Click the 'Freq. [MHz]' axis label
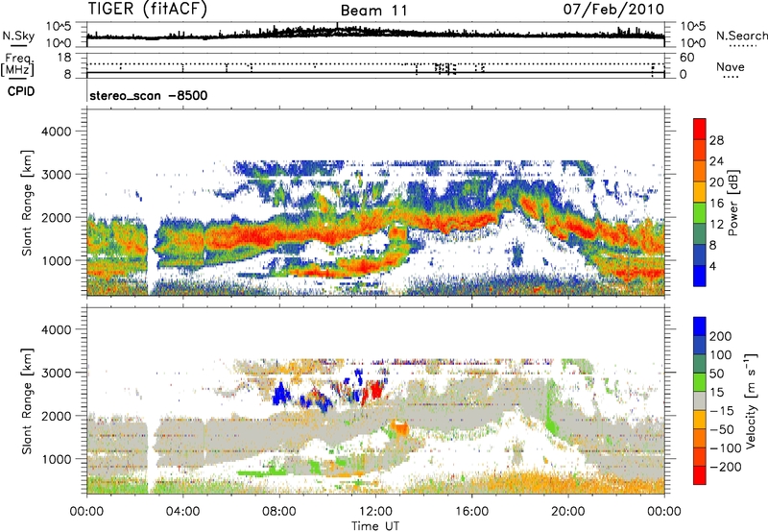This screenshot has height=532, width=768. tap(17, 65)
